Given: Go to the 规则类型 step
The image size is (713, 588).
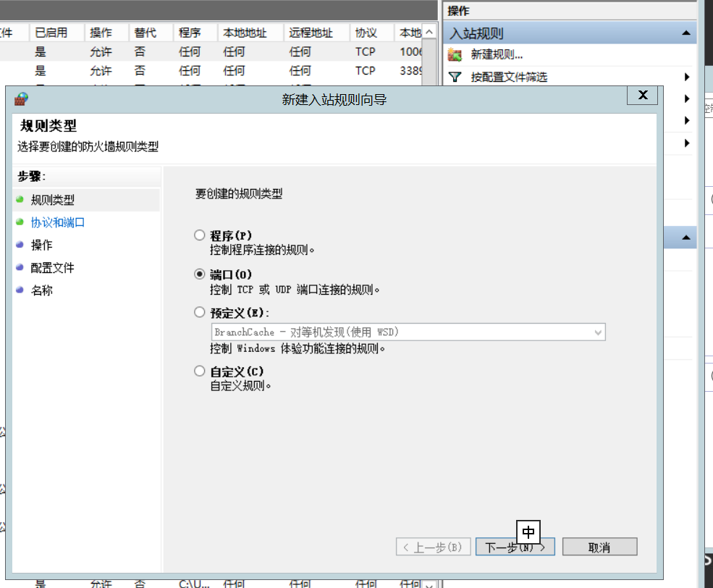Looking at the screenshot, I should pos(52,200).
